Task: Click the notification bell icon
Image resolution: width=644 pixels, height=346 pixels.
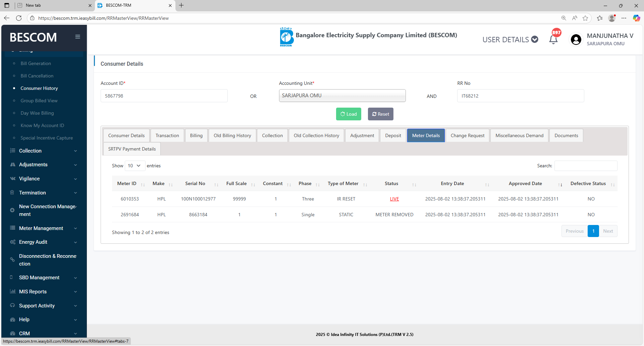Action: pos(553,40)
